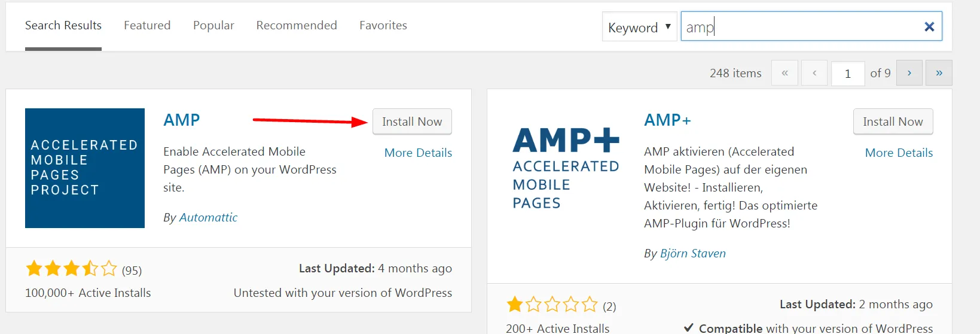
Task: Install the AMP+ plugin
Action: pyautogui.click(x=893, y=122)
